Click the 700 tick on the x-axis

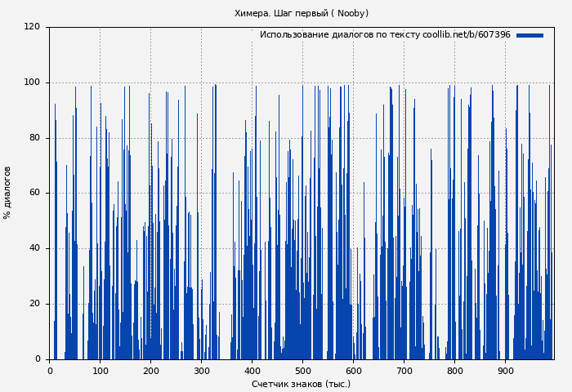coord(404,371)
